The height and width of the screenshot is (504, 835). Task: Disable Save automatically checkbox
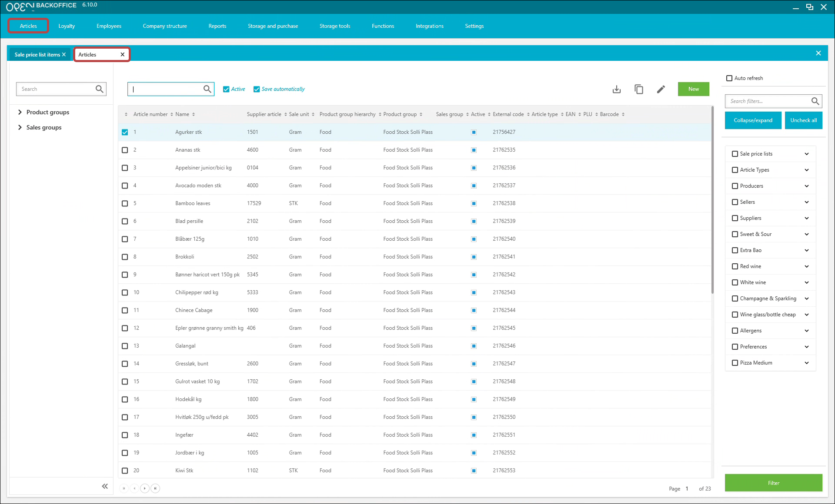257,89
